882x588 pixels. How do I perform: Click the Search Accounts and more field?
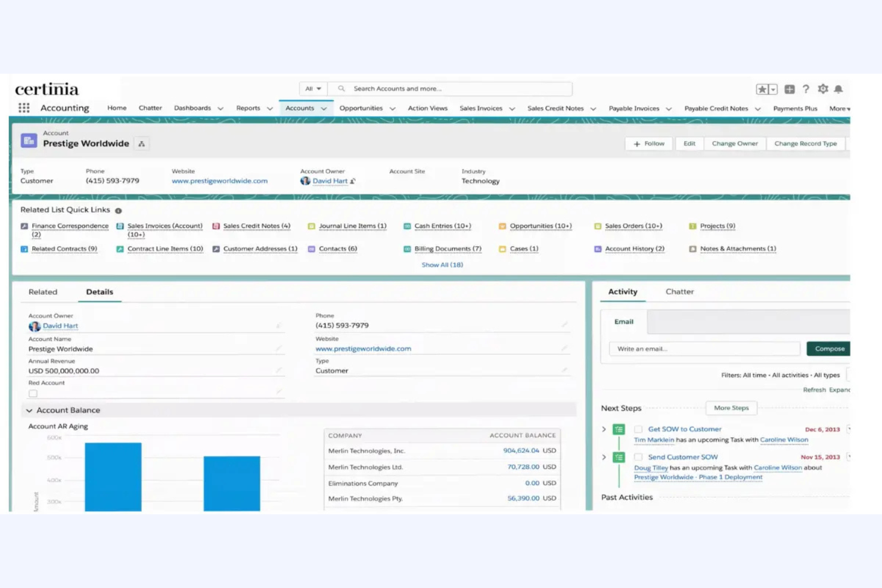click(x=450, y=89)
